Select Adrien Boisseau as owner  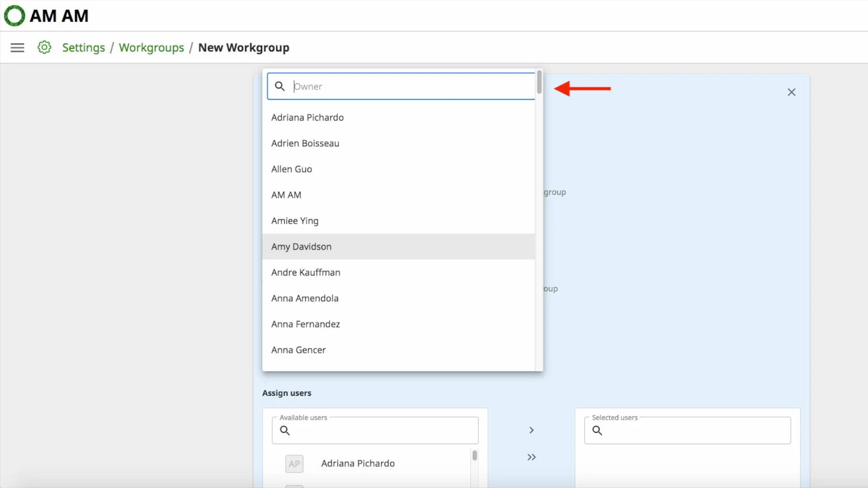coord(399,143)
